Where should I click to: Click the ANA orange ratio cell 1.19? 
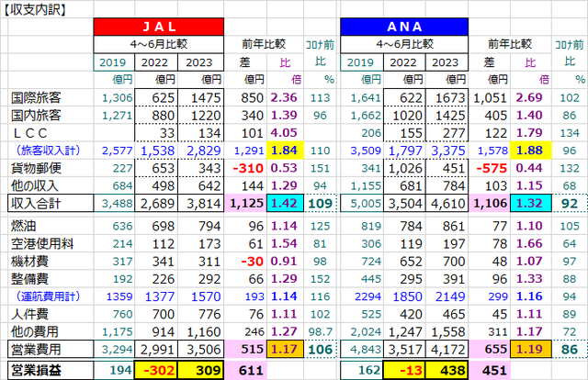pos(531,350)
